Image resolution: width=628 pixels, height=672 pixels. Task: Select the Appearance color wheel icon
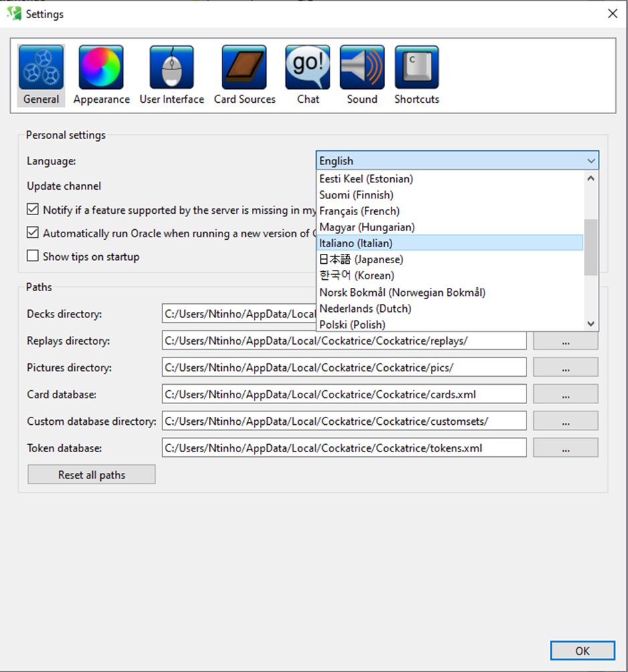[x=101, y=67]
